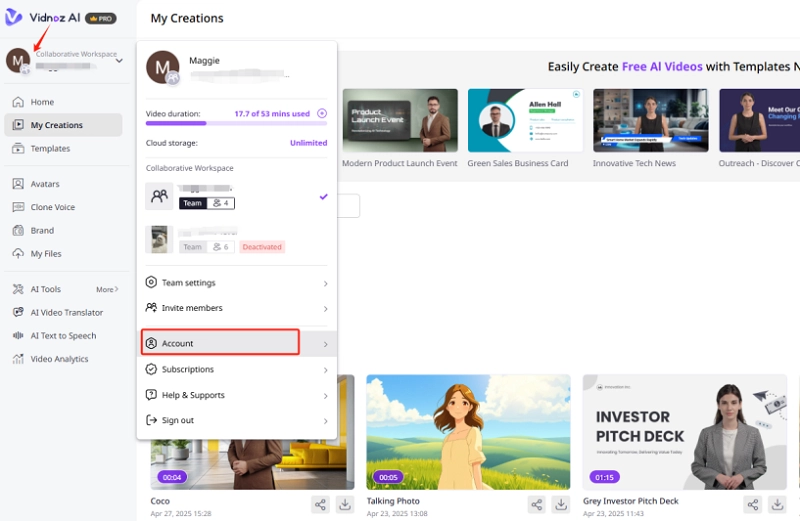800x521 pixels.
Task: Select the Deactivated team workspace
Action: [236, 239]
